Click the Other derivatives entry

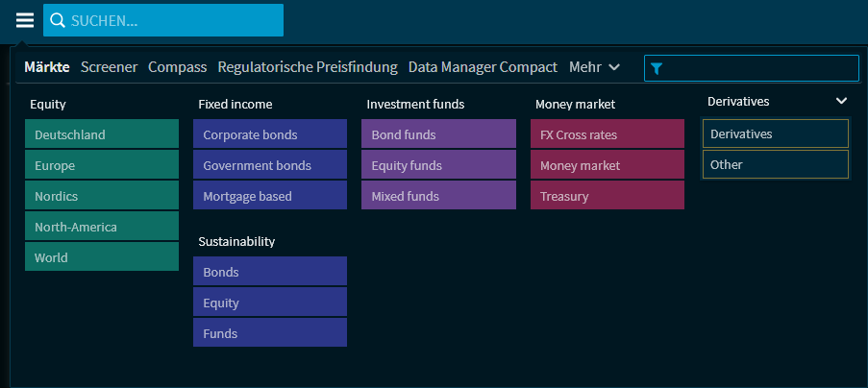tap(776, 164)
